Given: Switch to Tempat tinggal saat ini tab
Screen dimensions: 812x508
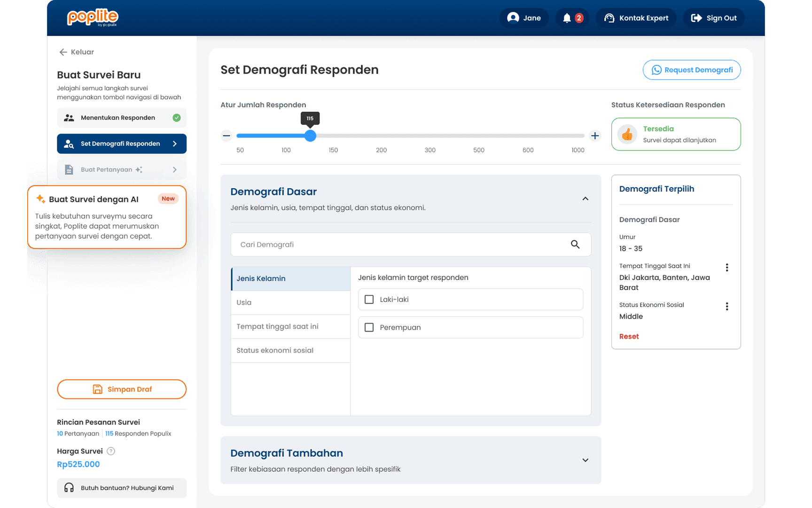Looking at the screenshot, I should [290, 326].
